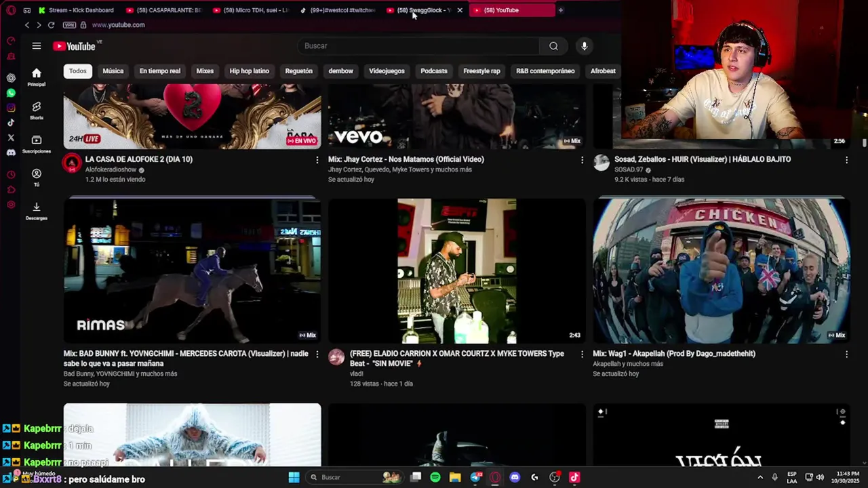Reload the page
This screenshot has width=868, height=488.
pyautogui.click(x=51, y=25)
